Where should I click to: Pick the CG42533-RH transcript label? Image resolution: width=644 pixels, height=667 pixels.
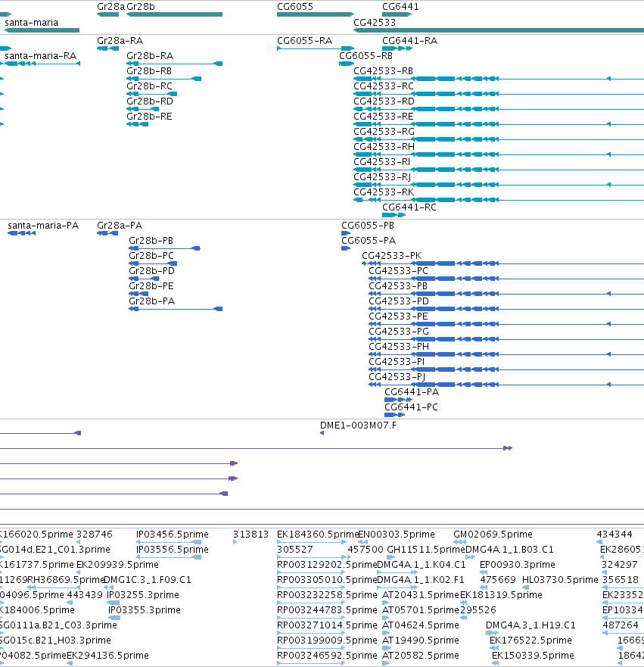pos(384,147)
